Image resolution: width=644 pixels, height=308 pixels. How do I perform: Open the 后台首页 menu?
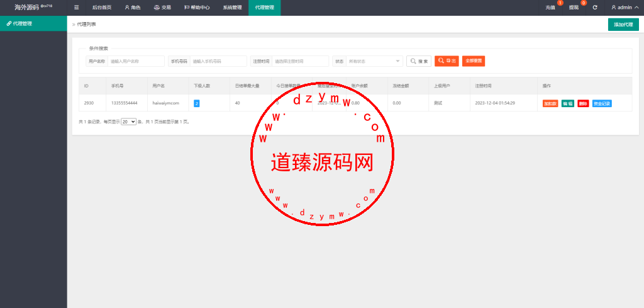(x=102, y=8)
